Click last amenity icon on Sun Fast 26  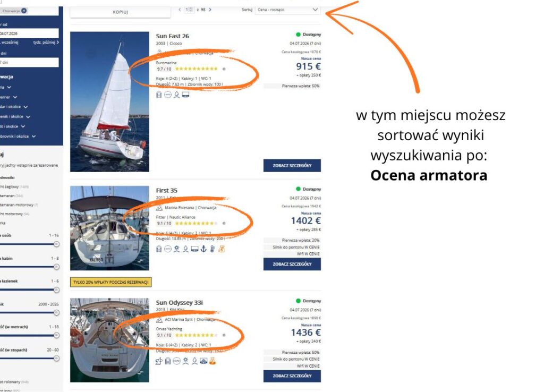pos(185,95)
